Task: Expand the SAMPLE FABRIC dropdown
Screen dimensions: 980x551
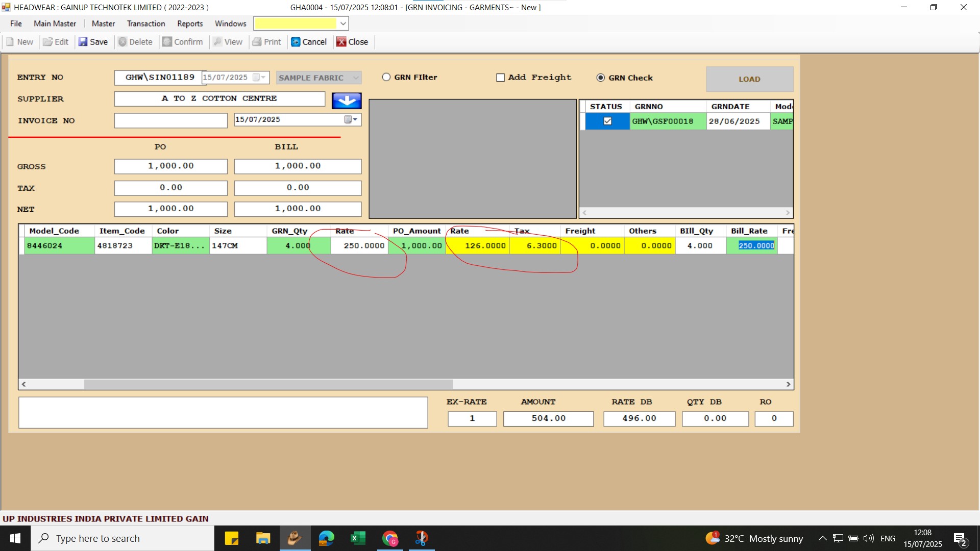Action: (356, 78)
